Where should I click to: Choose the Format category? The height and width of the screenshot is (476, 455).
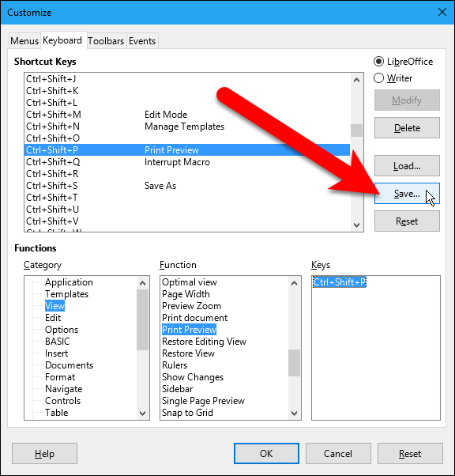tap(60, 377)
